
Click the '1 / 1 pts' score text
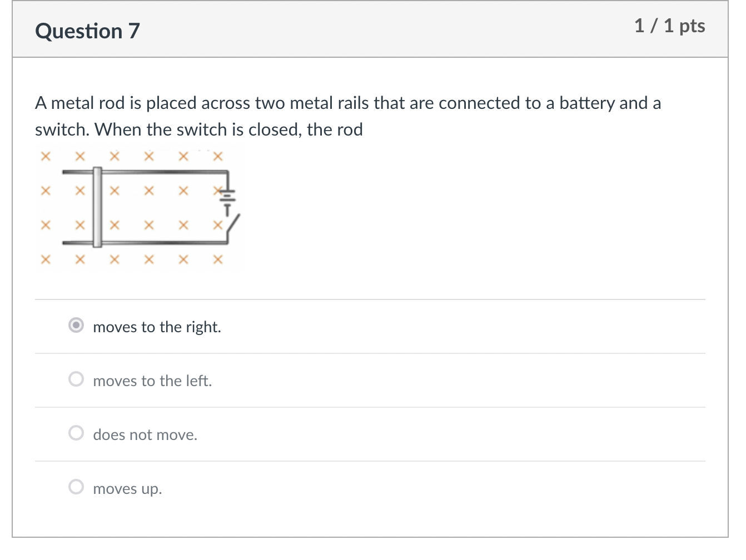[669, 26]
